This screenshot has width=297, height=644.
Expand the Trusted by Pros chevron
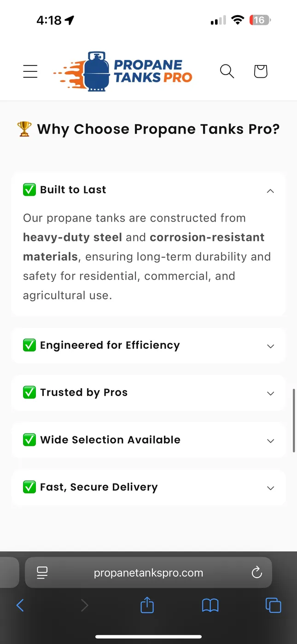(270, 393)
